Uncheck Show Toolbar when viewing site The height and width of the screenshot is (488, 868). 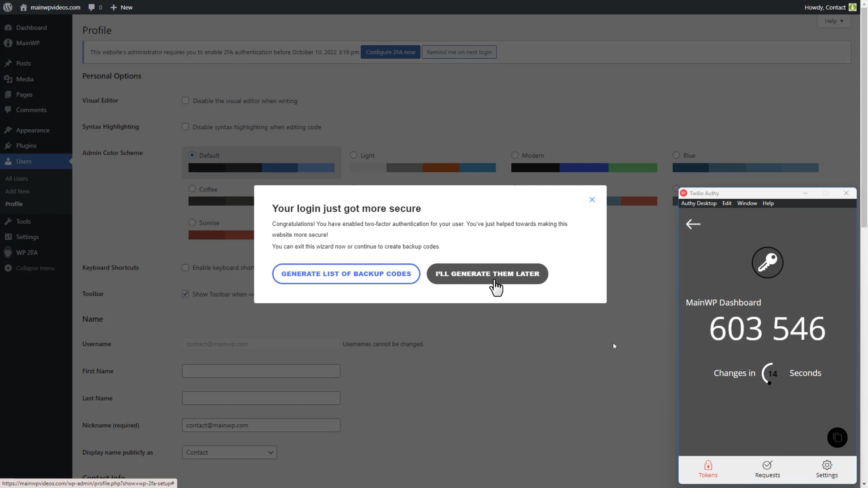pyautogui.click(x=185, y=294)
